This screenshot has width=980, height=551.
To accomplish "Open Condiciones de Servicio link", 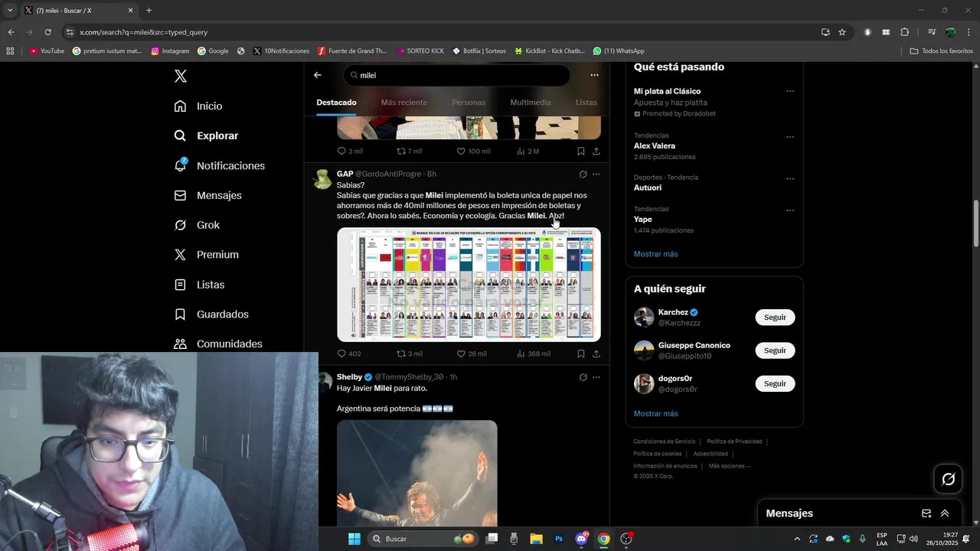I will (665, 442).
